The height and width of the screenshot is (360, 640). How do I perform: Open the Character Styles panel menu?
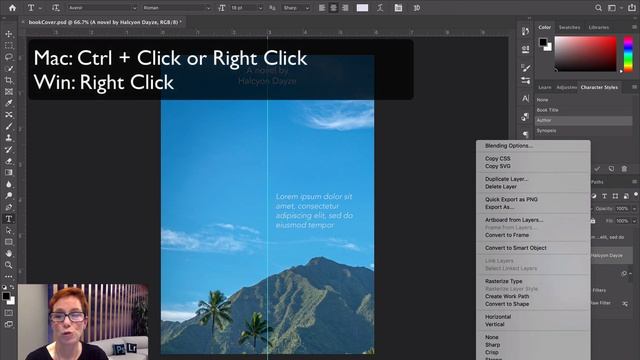click(x=634, y=87)
